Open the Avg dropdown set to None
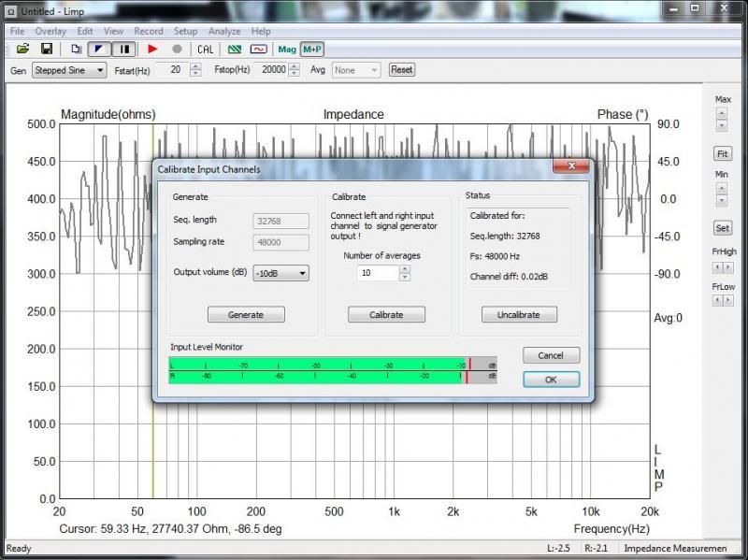This screenshot has width=748, height=560. (357, 70)
